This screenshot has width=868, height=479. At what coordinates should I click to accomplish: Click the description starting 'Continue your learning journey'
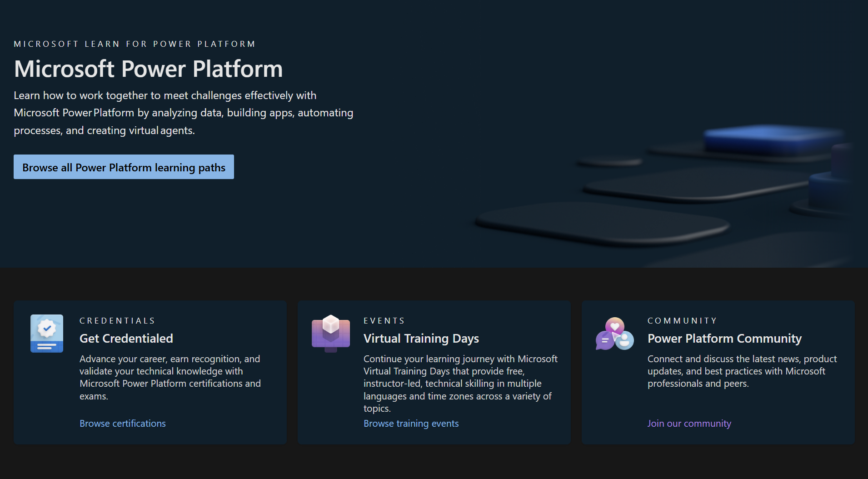click(x=460, y=384)
